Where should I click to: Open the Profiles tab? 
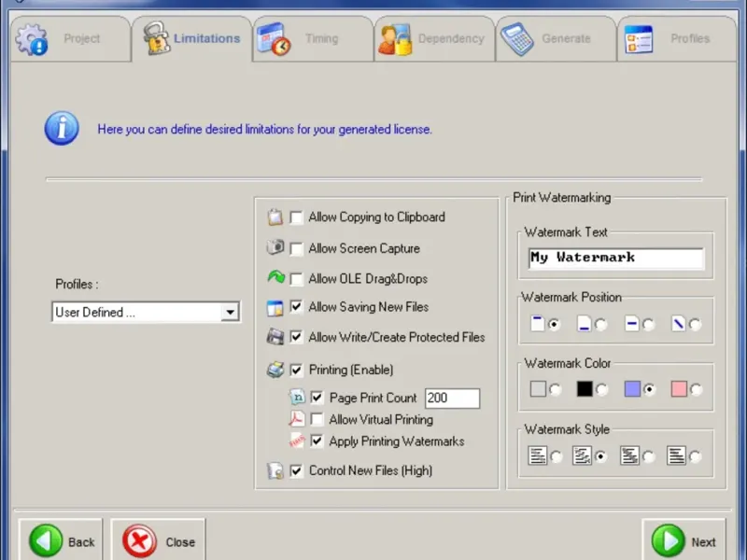click(x=677, y=39)
